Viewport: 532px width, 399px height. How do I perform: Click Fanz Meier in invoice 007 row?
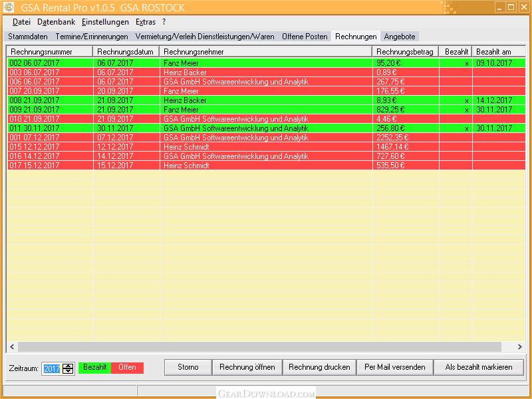(x=181, y=91)
